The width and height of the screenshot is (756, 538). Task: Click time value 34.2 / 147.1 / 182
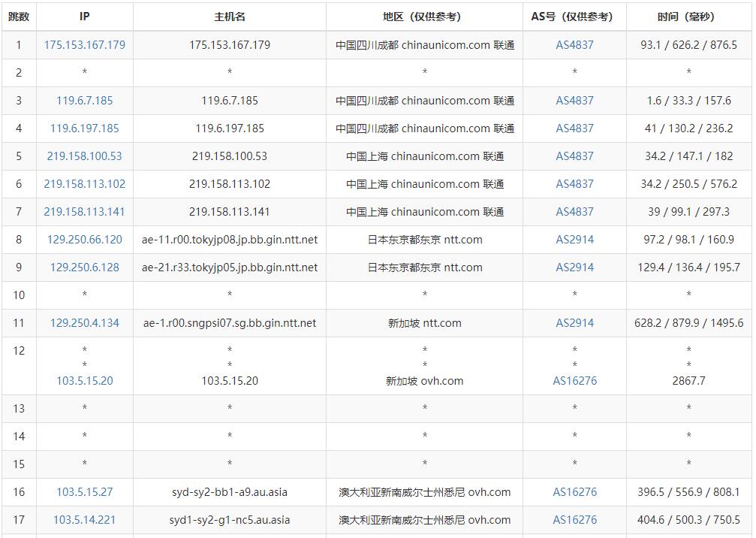[x=688, y=156]
